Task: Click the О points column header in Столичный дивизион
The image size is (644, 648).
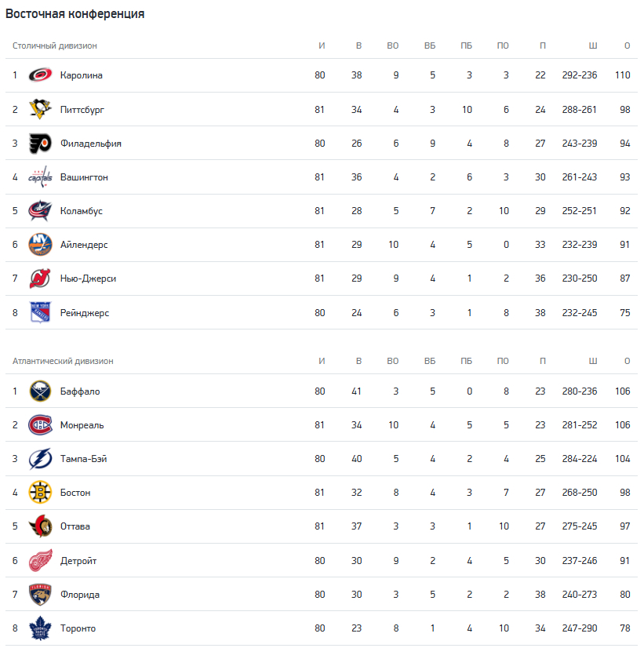Action: click(627, 46)
